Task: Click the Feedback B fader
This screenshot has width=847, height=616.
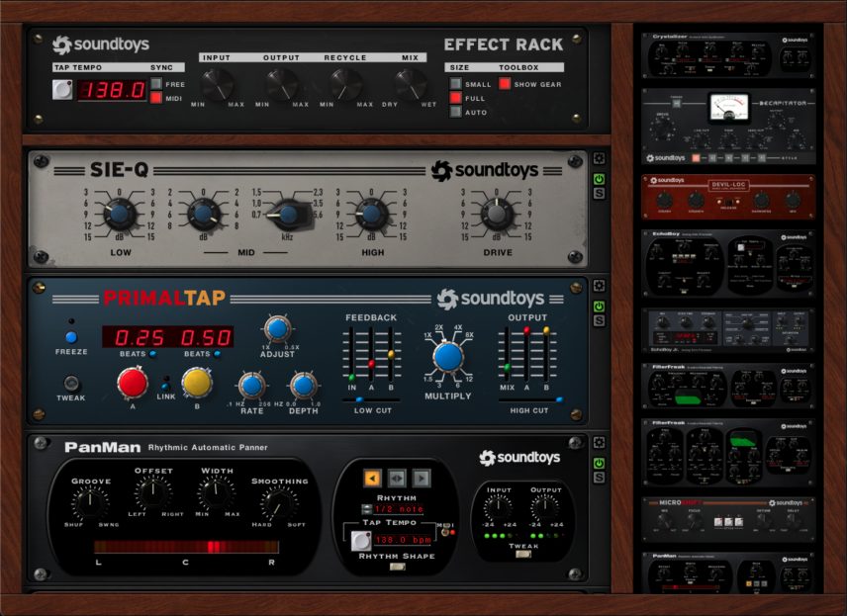Action: tap(391, 355)
